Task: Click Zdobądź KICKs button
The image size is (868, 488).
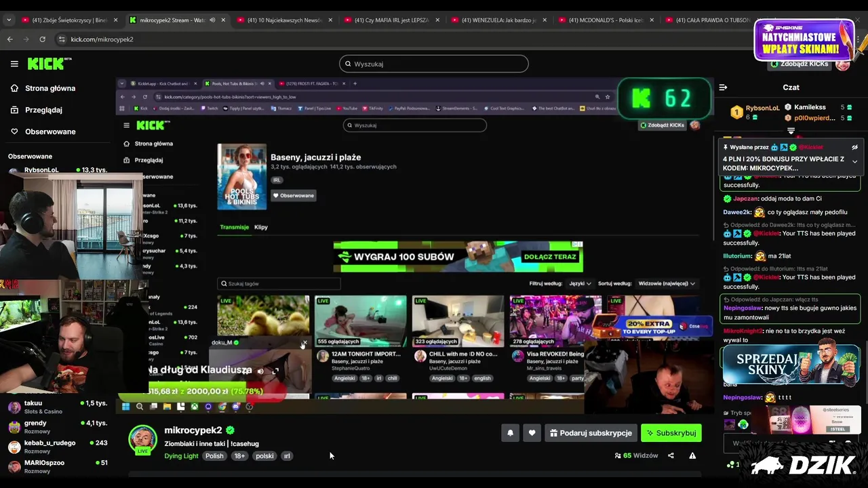Action: 798,64
